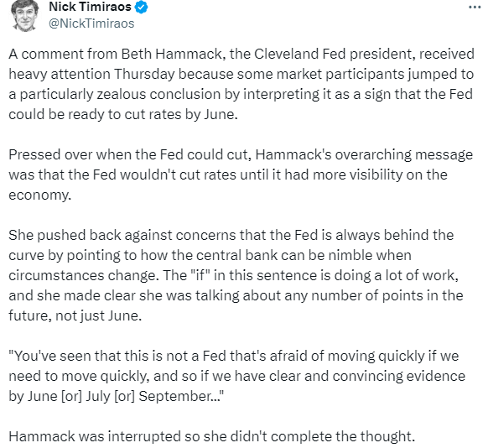Click the line starting "heavy attention Thursday"
This screenshot has width=488, height=448.
click(x=241, y=75)
